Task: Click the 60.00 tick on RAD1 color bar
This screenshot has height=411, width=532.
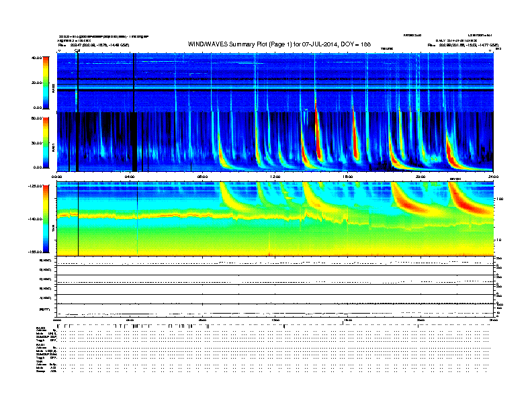Action: pyautogui.click(x=36, y=118)
